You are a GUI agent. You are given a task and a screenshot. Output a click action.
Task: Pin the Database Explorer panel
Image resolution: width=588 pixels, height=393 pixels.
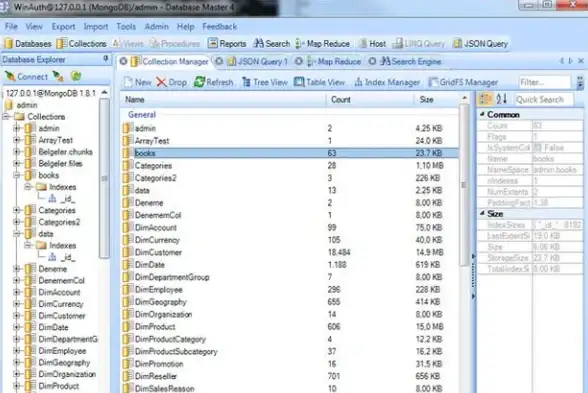coord(105,59)
